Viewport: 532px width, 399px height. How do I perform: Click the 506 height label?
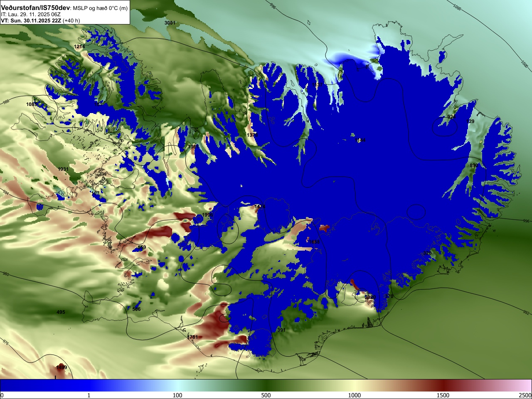point(136,309)
